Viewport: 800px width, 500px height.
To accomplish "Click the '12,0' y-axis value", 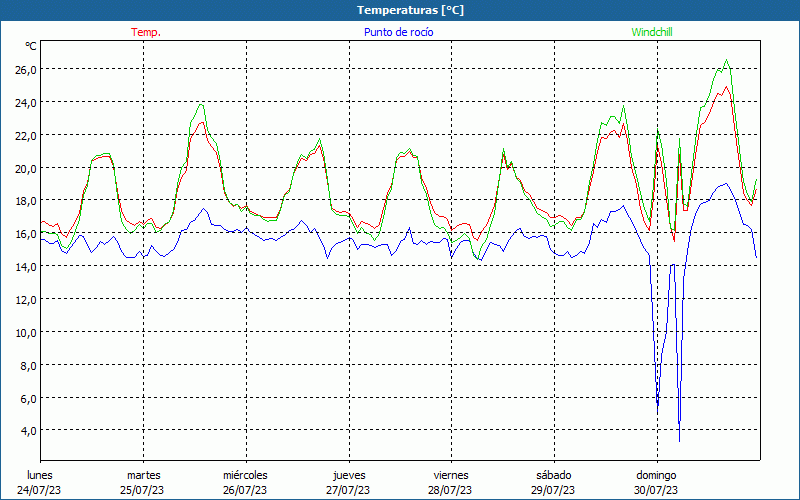I will (26, 300).
